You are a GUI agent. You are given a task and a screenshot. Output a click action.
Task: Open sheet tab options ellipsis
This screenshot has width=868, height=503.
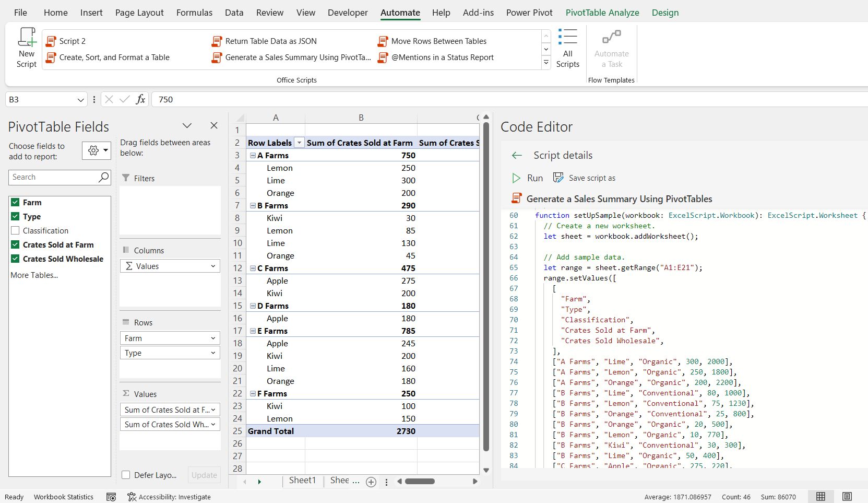pyautogui.click(x=386, y=482)
